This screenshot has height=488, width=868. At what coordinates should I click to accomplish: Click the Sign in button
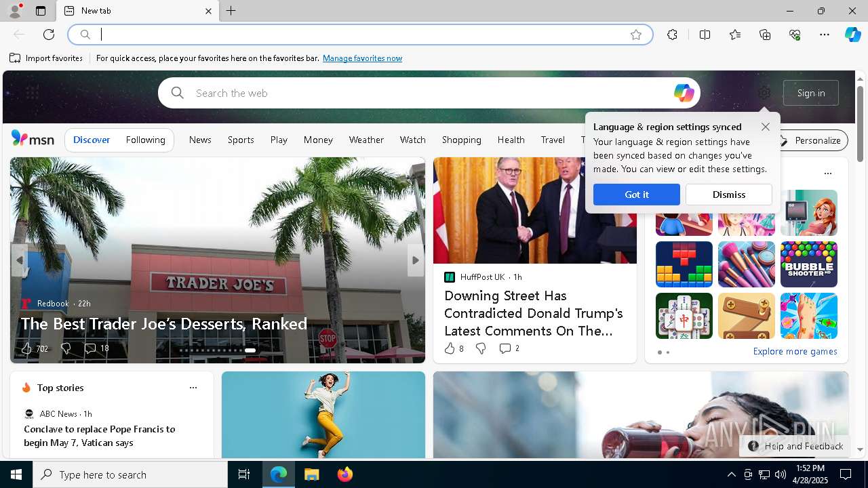(811, 93)
